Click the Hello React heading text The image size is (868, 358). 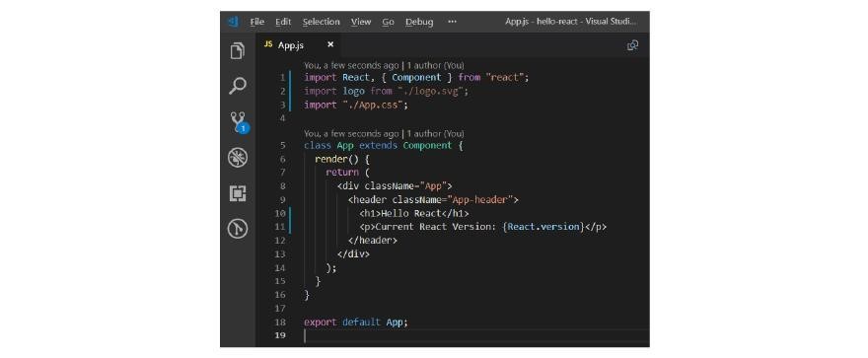click(411, 214)
